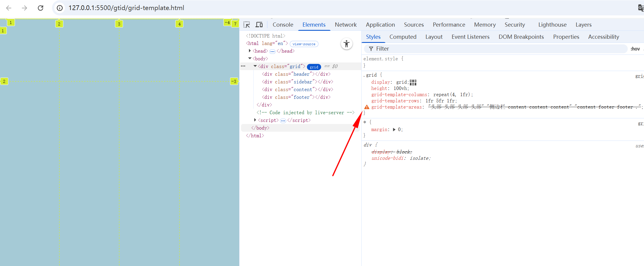Collapse the body element node
The height and width of the screenshot is (266, 644).
pos(250,59)
